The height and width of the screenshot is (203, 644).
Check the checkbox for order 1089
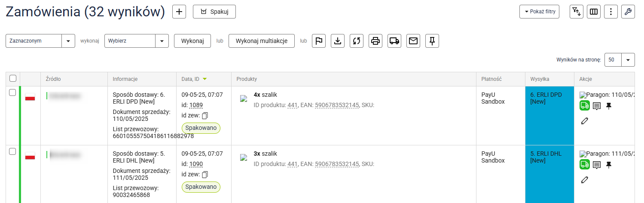(13, 92)
